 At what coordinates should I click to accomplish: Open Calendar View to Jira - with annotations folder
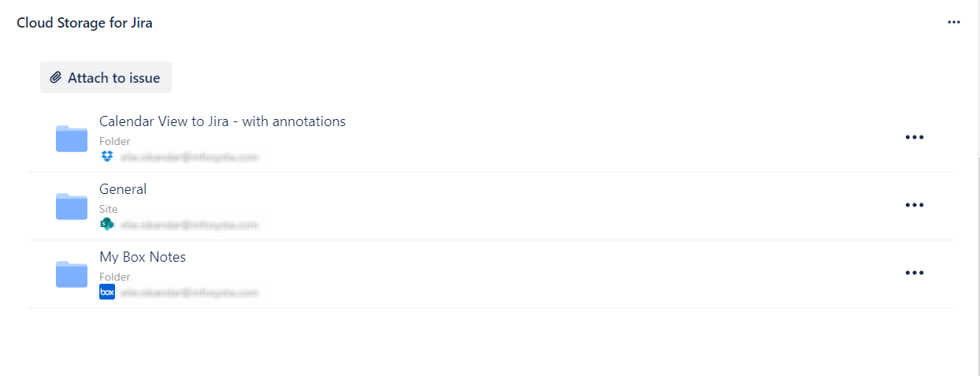(222, 121)
